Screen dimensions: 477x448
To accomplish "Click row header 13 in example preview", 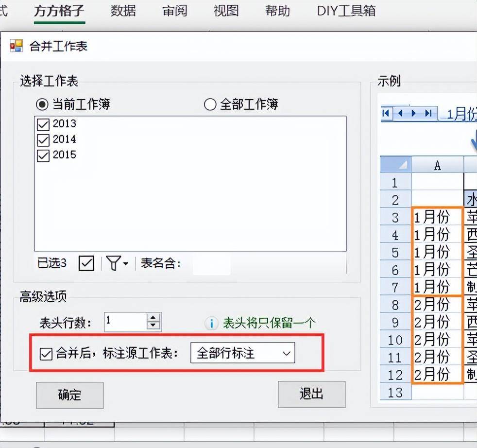I will 395,392.
